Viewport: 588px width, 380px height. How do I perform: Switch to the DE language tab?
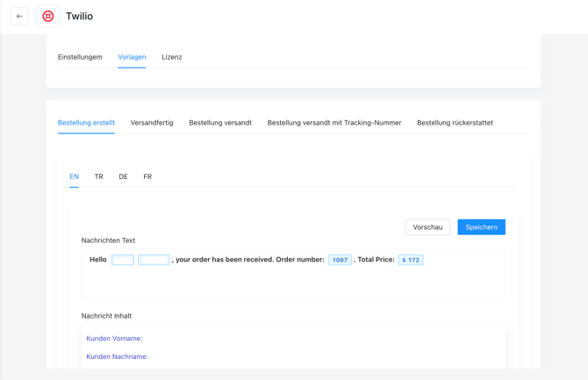point(123,176)
